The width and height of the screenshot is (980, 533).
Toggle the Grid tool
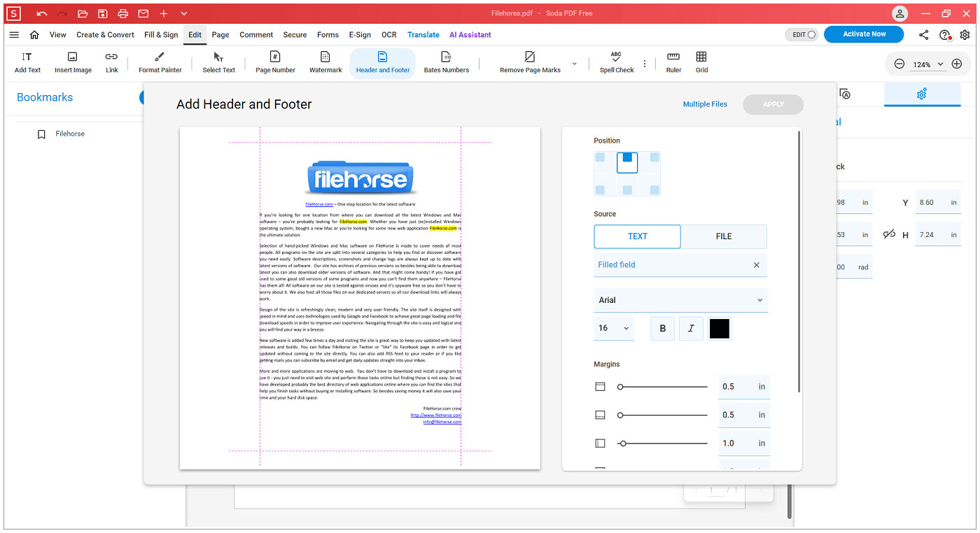(701, 62)
